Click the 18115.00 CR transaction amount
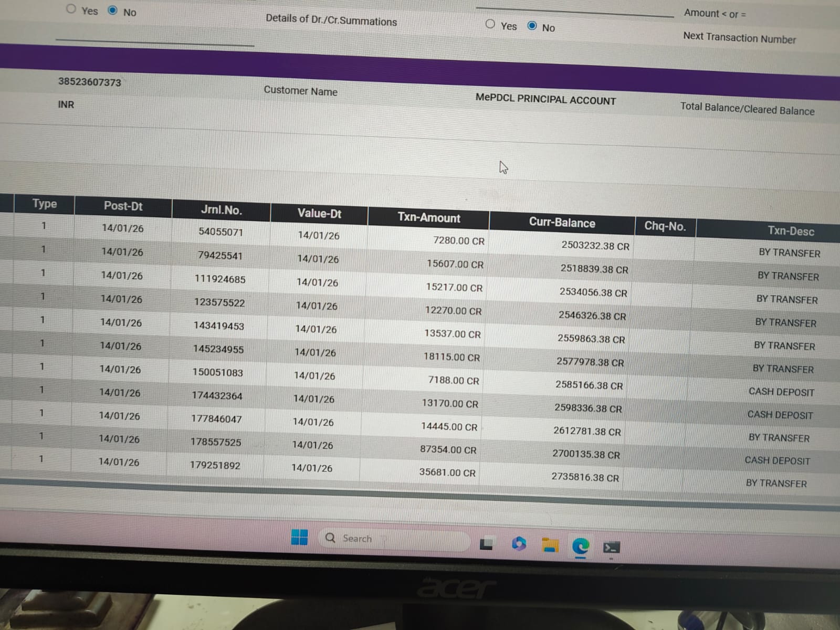Image resolution: width=840 pixels, height=630 pixels. (x=451, y=357)
